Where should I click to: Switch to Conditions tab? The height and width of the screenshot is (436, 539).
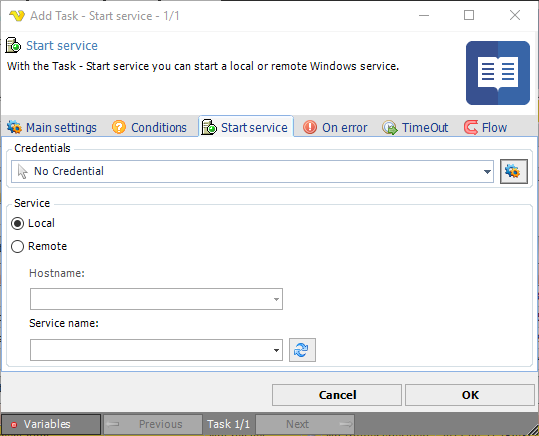click(x=149, y=128)
